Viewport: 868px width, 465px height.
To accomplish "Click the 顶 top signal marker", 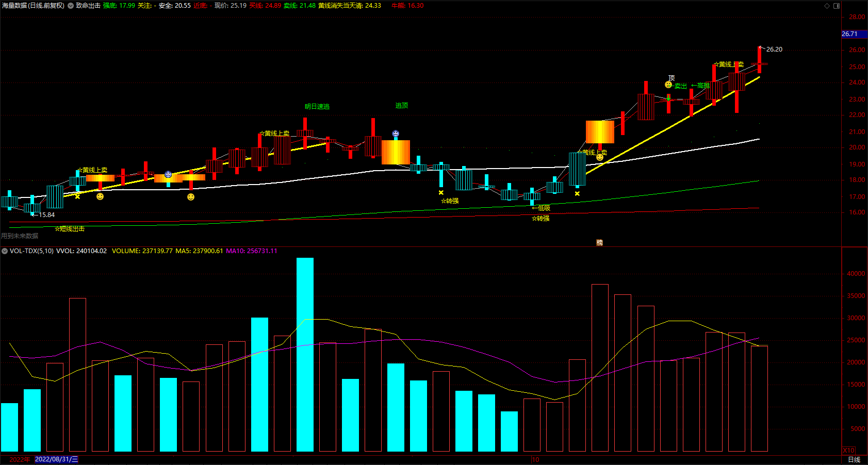I will click(x=672, y=78).
